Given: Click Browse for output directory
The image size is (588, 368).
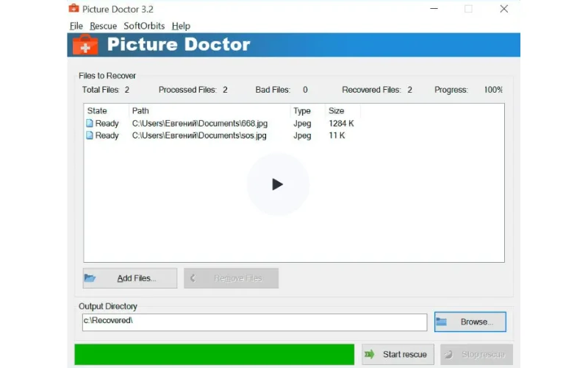Looking at the screenshot, I should 470,322.
